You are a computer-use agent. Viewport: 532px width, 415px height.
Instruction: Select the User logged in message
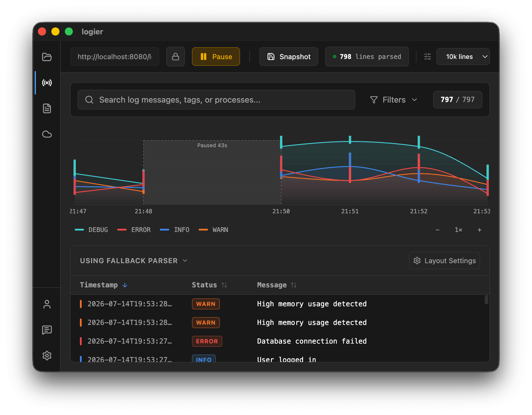pyautogui.click(x=287, y=359)
